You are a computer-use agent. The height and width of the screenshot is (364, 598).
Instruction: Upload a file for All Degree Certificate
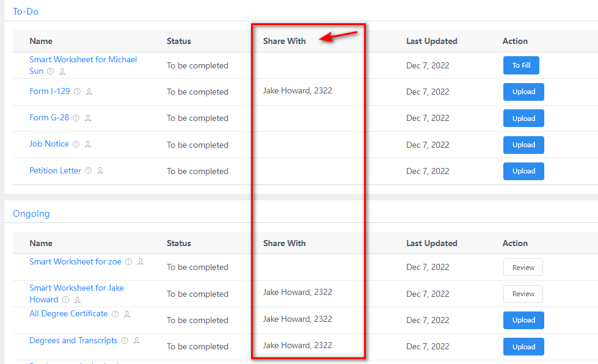click(x=523, y=320)
